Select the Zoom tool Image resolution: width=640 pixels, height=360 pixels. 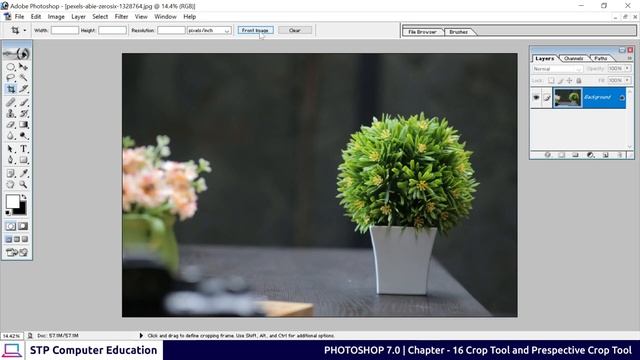point(23,184)
